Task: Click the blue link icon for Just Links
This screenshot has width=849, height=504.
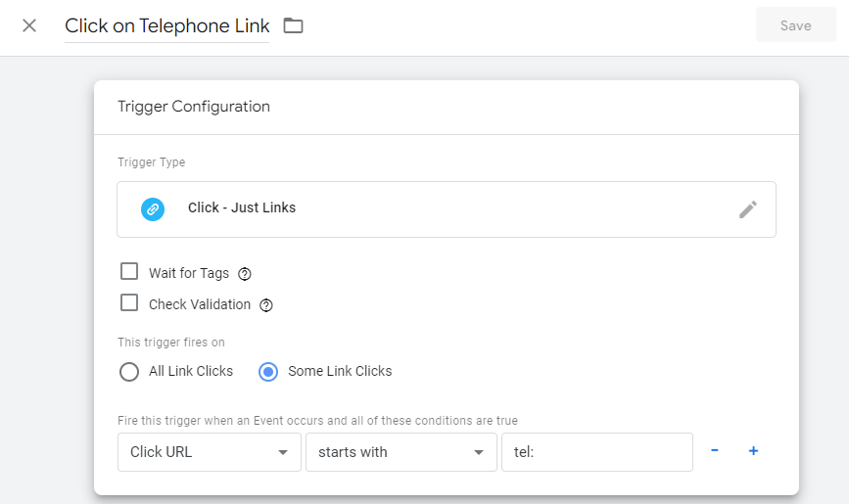Action: click(x=153, y=209)
